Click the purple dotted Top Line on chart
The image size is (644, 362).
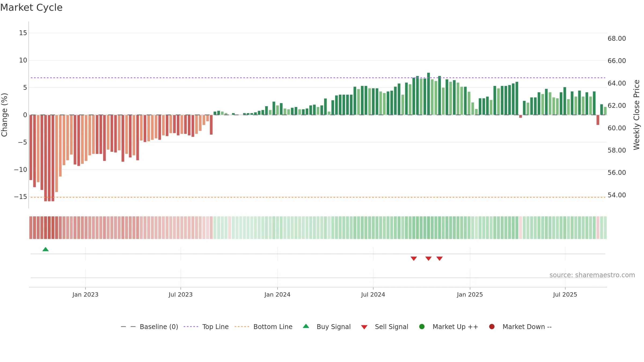(x=318, y=78)
